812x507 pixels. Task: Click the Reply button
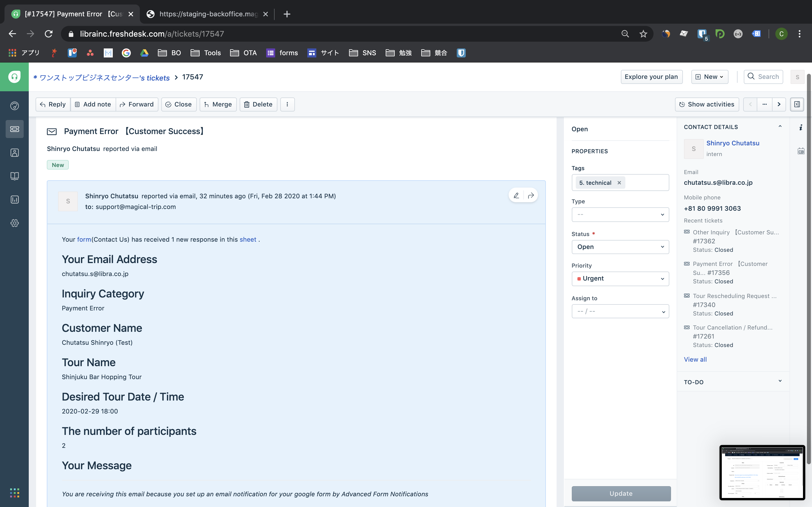point(53,104)
